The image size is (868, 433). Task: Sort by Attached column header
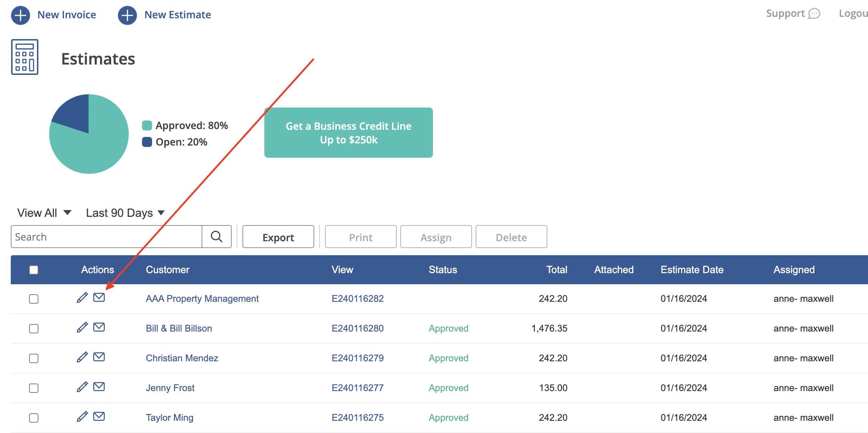pyautogui.click(x=614, y=270)
